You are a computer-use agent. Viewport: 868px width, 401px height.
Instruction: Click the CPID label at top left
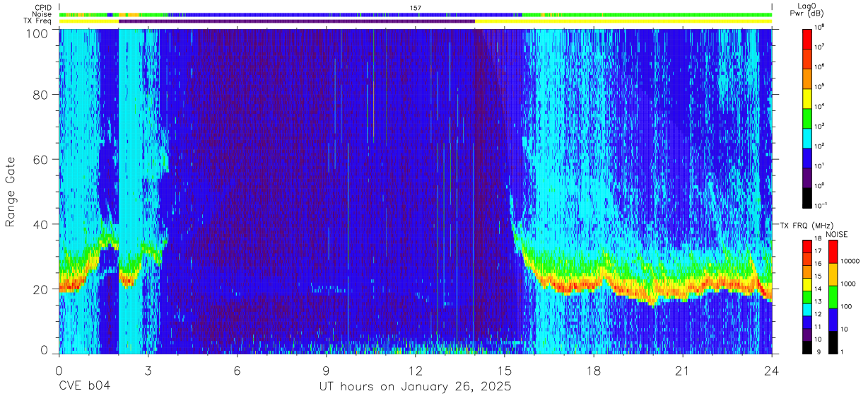(x=43, y=7)
